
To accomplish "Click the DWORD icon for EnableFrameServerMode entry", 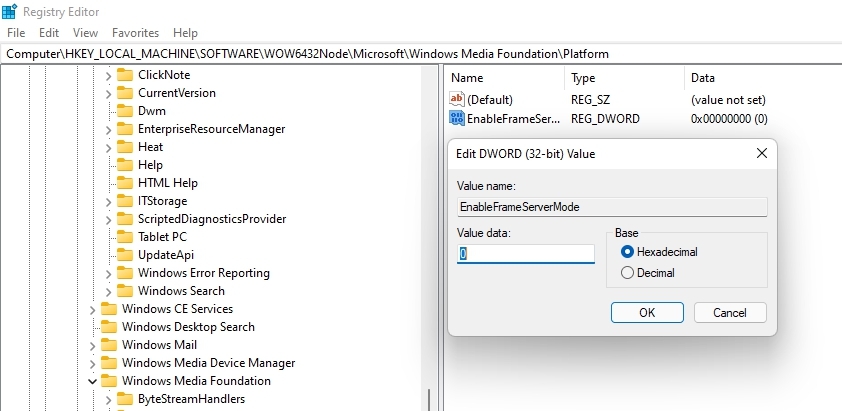I will (457, 119).
